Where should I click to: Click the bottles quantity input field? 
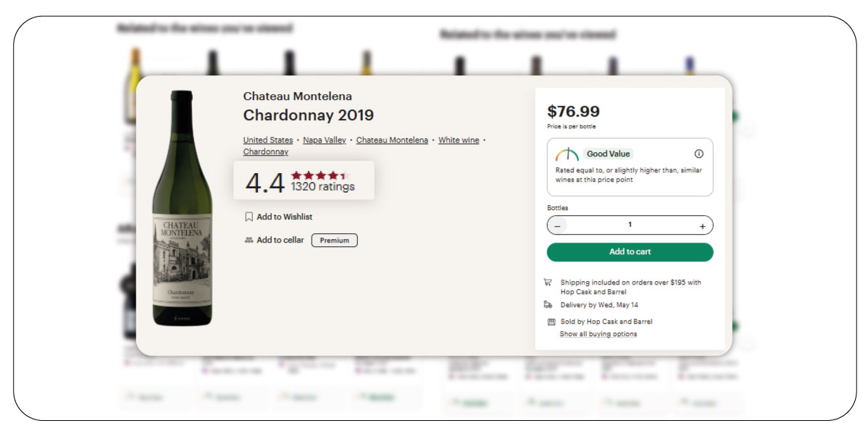630,225
